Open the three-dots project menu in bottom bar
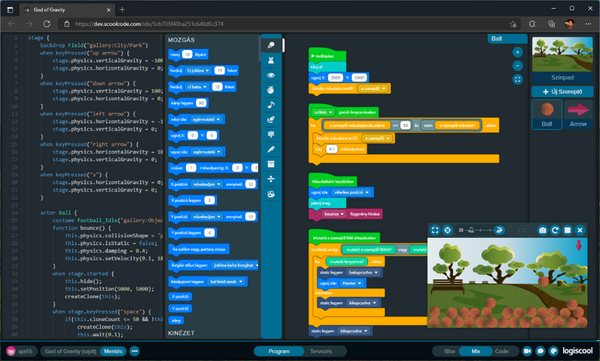The height and width of the screenshot is (361, 600). [x=134, y=351]
